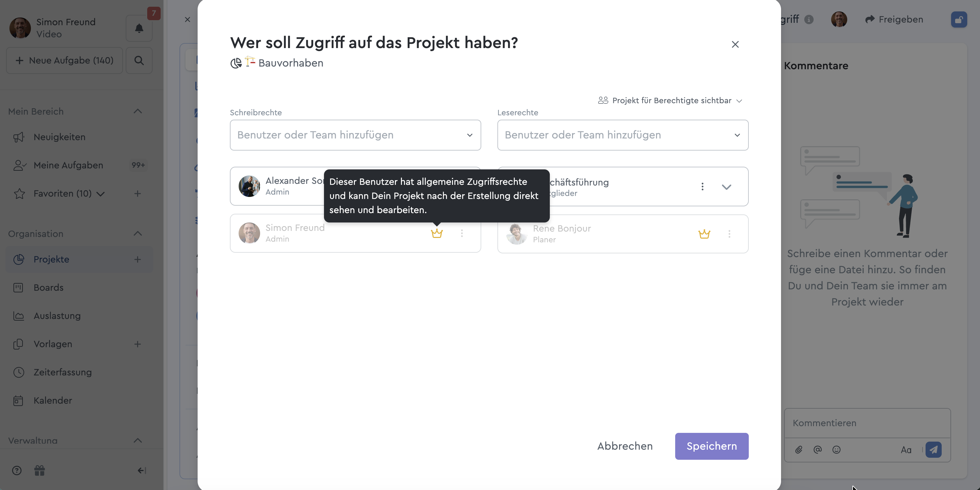Toggle the blue lock icon top right
The height and width of the screenshot is (490, 980).
point(959,19)
